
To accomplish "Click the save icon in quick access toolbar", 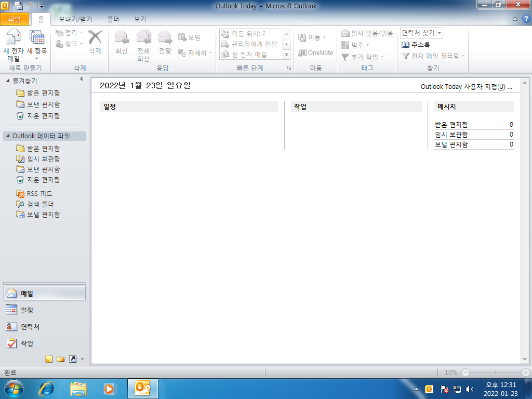I will 19,6.
